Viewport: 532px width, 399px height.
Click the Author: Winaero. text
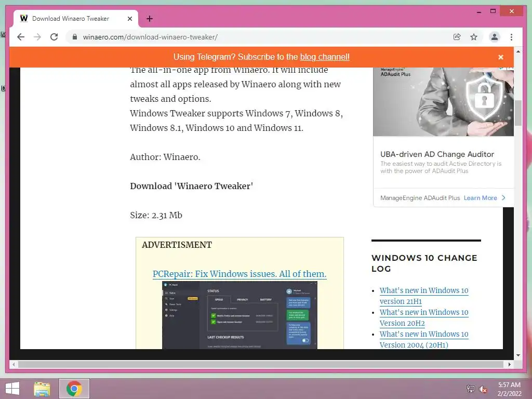tap(165, 157)
